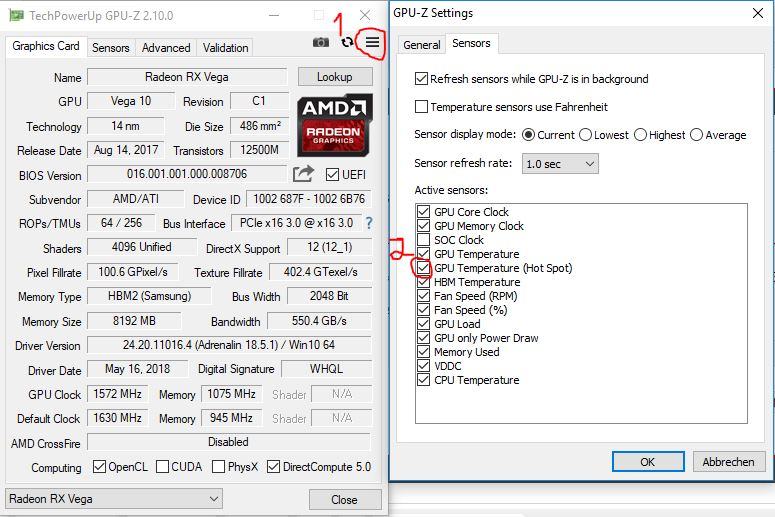The image size is (775, 517).
Task: Click the Device ID value field
Action: point(309,199)
